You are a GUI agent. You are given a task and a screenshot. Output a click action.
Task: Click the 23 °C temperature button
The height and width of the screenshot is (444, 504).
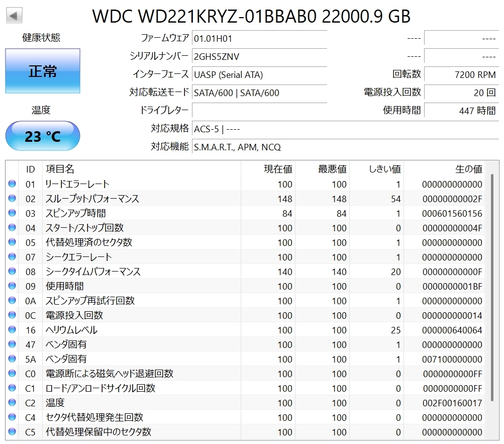point(43,136)
